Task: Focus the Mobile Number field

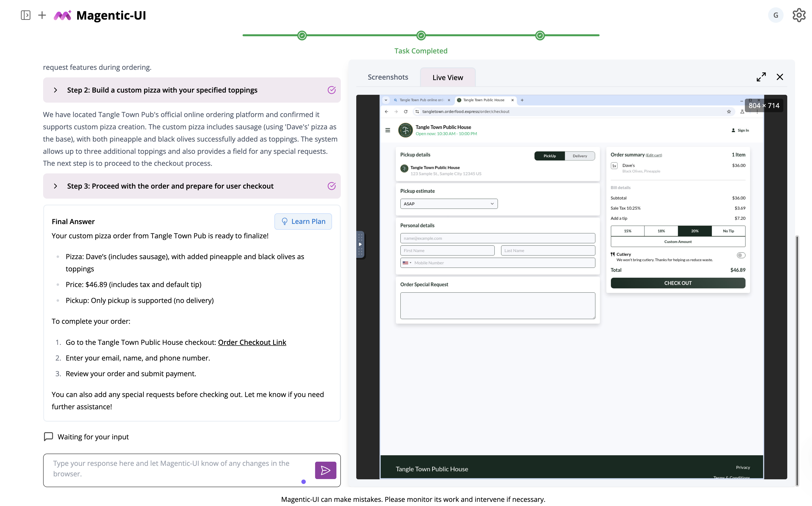Action: pyautogui.click(x=497, y=263)
